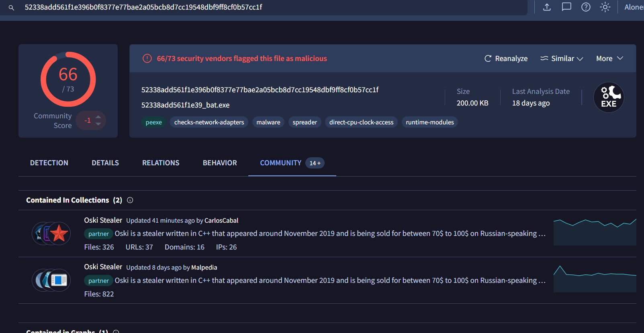Click file name 52338add561f1e39_bat.exe
Screen dimensions: 644x333
(186, 105)
